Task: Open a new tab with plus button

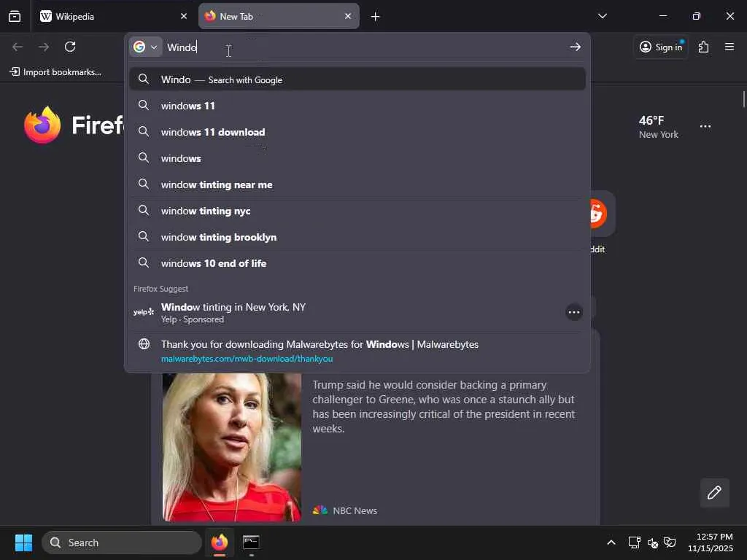Action: click(x=376, y=17)
